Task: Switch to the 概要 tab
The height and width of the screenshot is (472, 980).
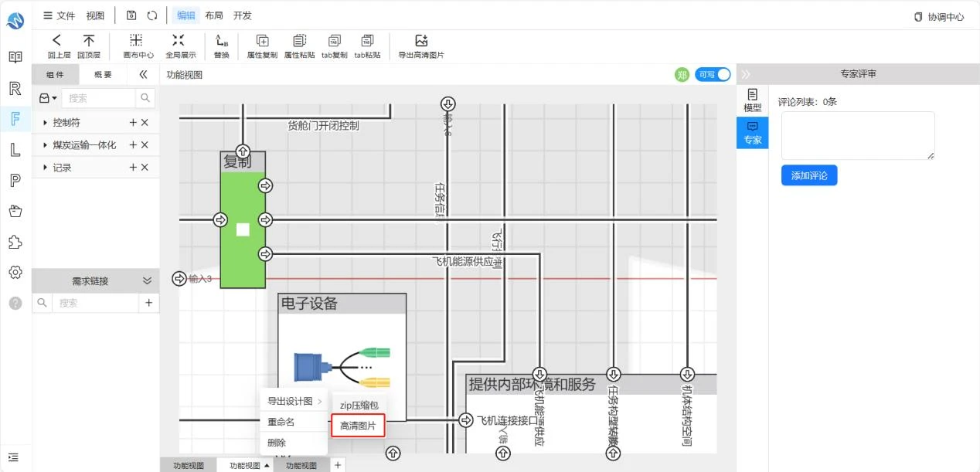Action: click(103, 75)
